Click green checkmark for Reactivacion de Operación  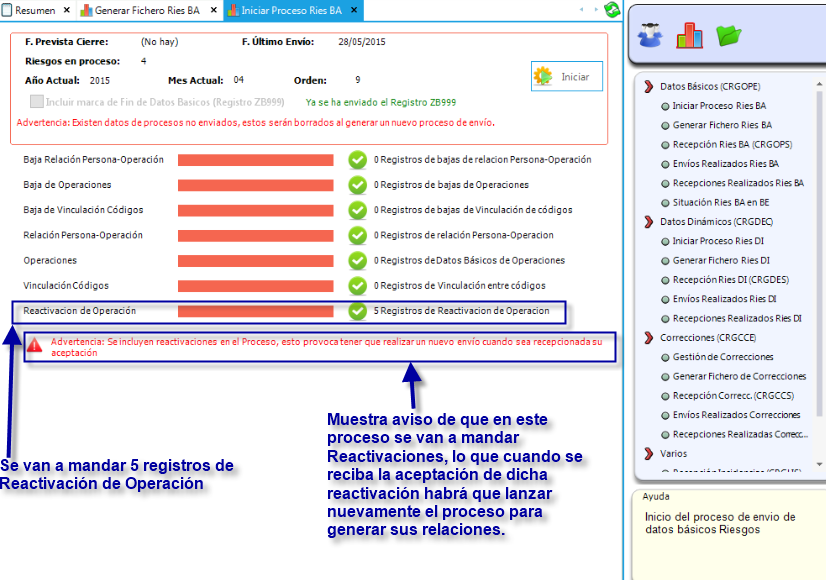point(357,311)
